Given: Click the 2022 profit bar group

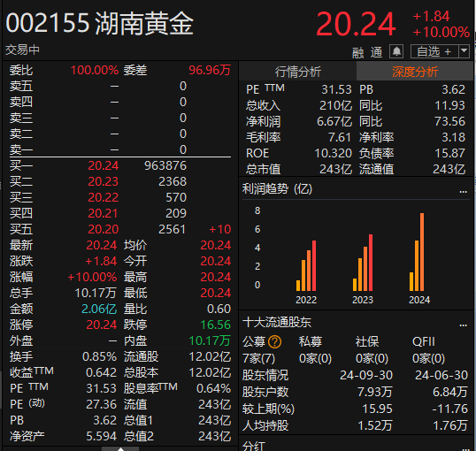Looking at the screenshot, I should point(306,265).
